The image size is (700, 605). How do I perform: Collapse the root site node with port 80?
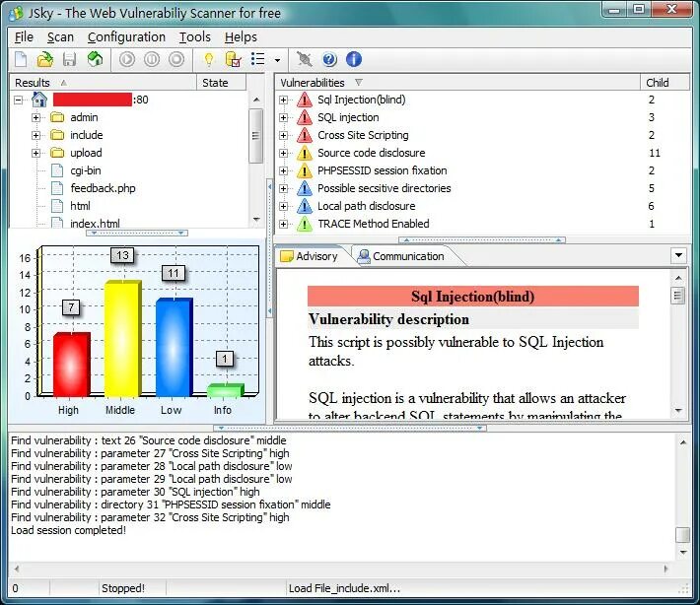tap(18, 100)
